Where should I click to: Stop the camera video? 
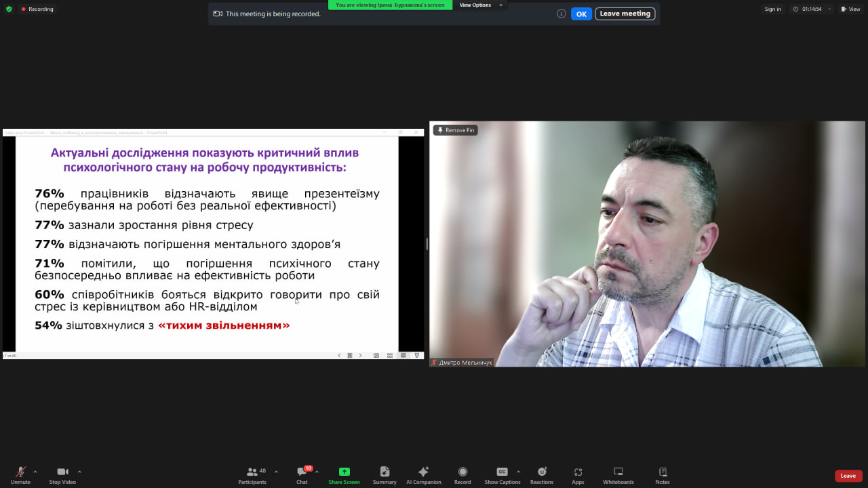[x=62, y=475]
